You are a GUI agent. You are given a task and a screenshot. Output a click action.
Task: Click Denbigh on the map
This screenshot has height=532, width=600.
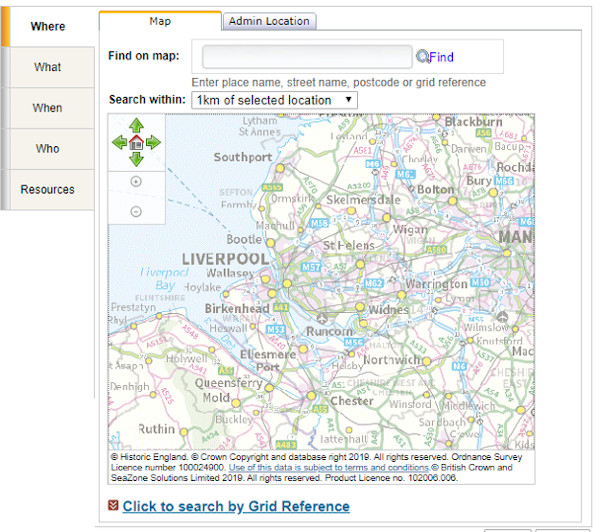coord(130,387)
